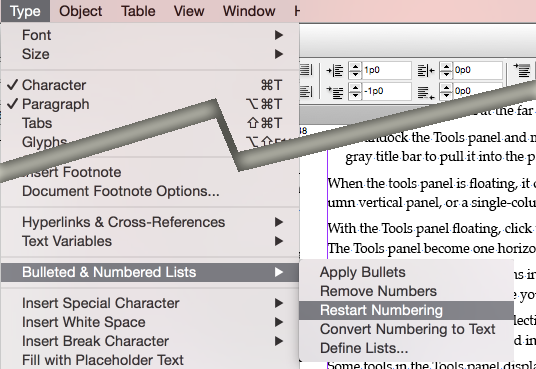Open the Table menu
This screenshot has height=369, width=536.
point(138,11)
